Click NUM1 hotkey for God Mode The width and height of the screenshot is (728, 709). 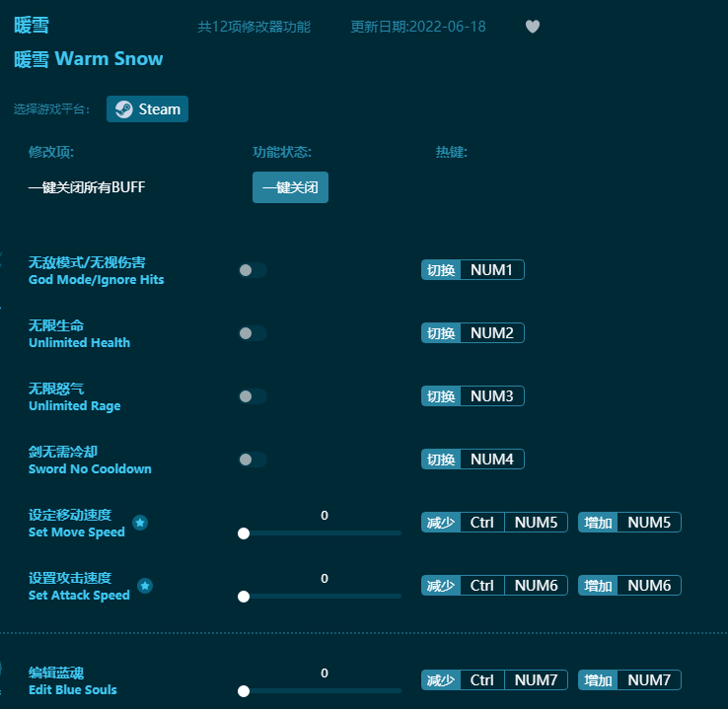491,270
